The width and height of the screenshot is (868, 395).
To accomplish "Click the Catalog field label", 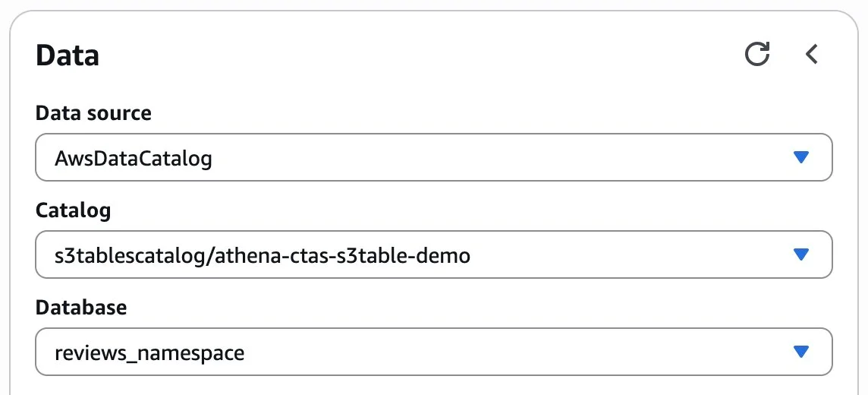I will point(73,210).
